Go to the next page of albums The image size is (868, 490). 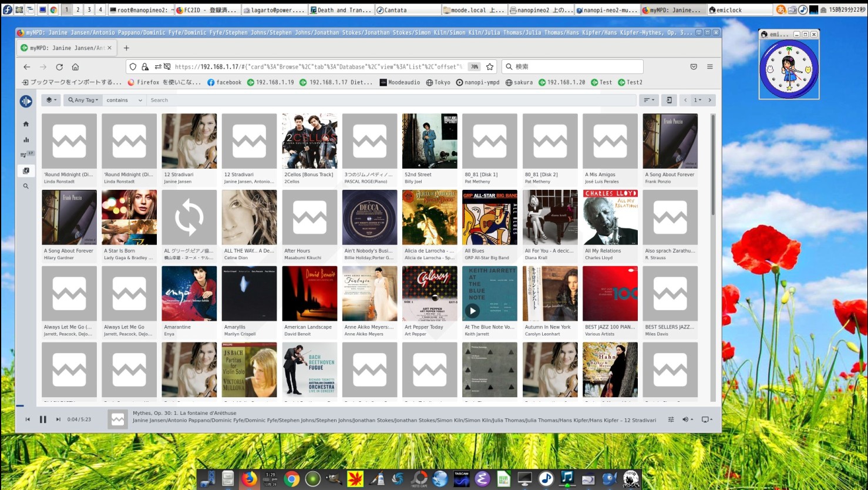(x=710, y=100)
